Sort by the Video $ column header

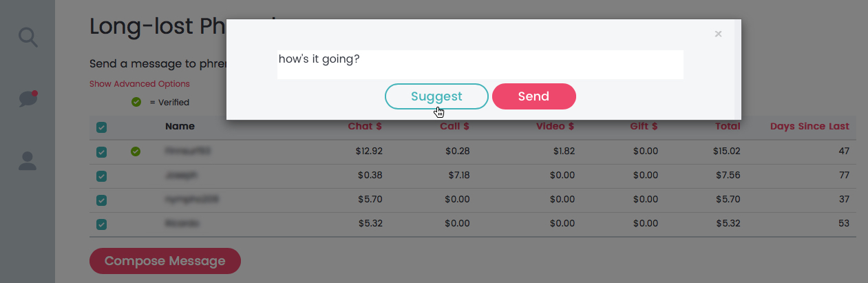click(x=555, y=126)
